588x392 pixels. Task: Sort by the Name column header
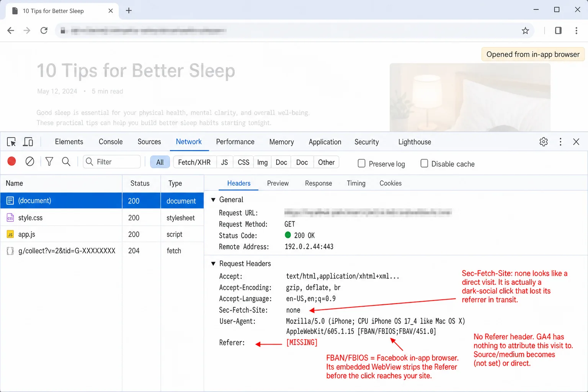[61, 183]
